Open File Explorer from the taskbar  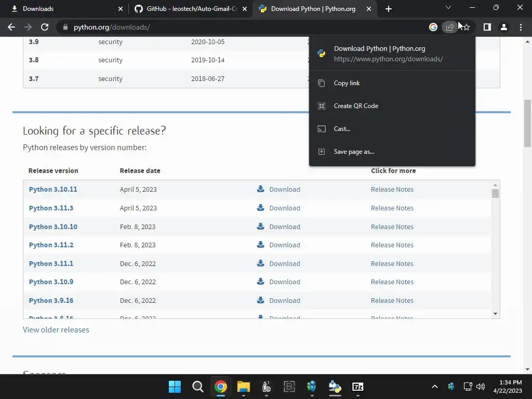point(244,387)
